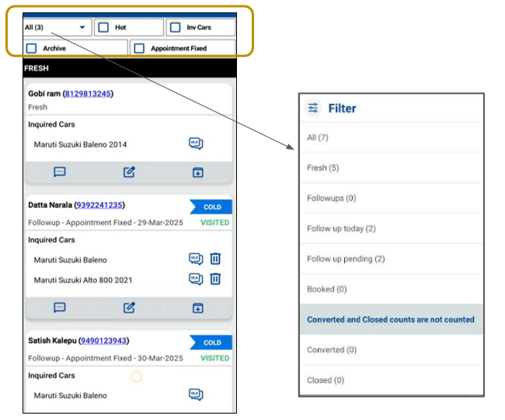
Task: Toggle the Appointment Fixed checkbox
Action: (x=139, y=48)
